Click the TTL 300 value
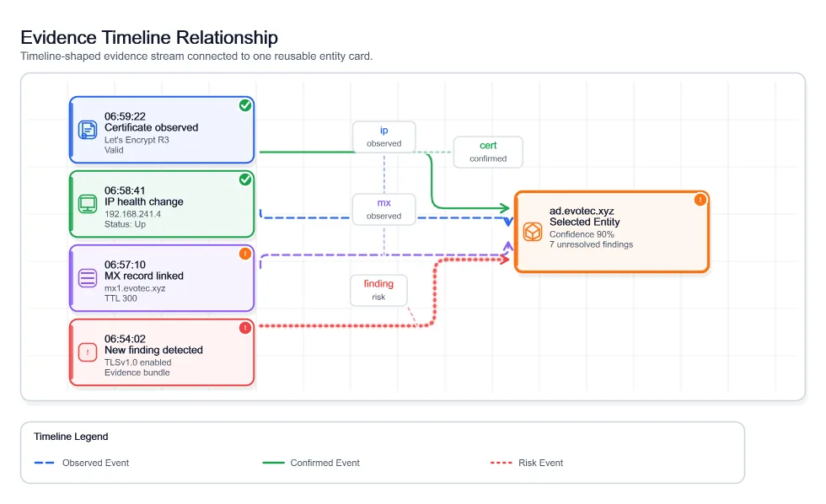The width and height of the screenshot is (826, 504). pos(121,298)
